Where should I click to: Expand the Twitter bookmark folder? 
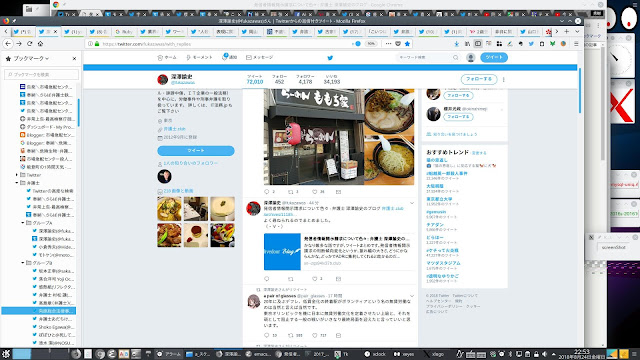coord(17,175)
